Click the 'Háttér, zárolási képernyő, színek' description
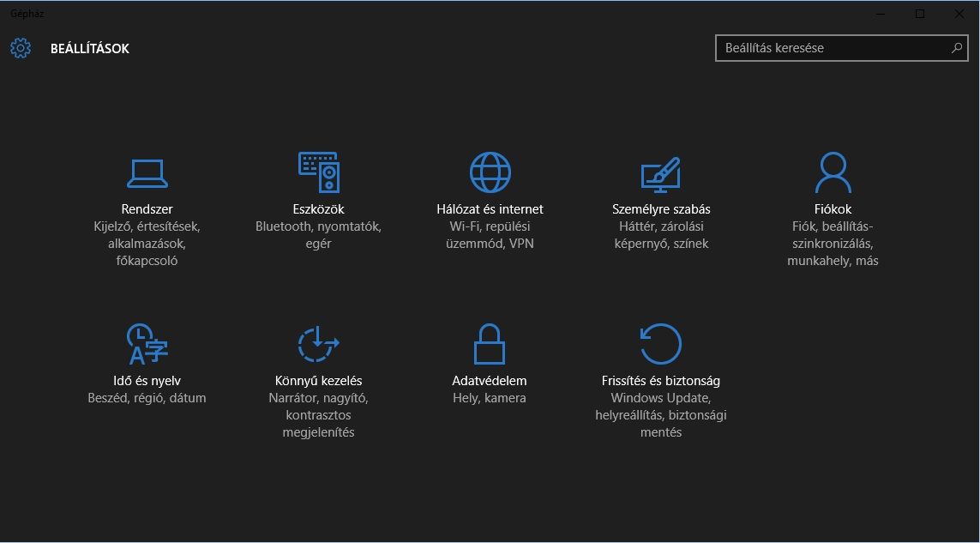 [x=661, y=235]
